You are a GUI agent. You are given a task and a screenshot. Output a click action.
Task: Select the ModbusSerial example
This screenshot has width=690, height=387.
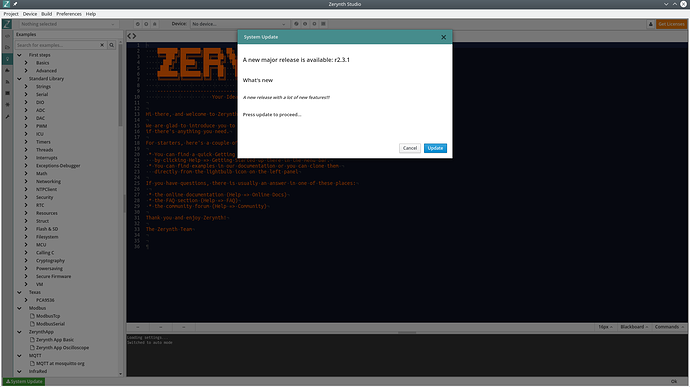click(50, 324)
